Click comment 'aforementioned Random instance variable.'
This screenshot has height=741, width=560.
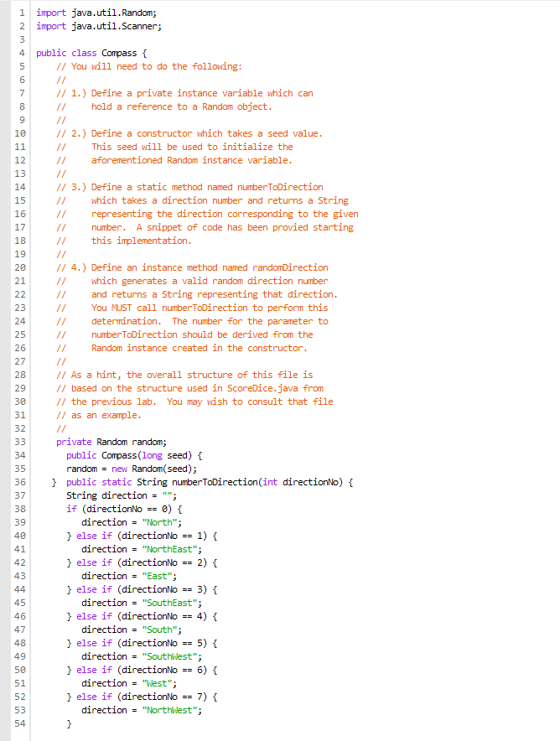point(192,160)
